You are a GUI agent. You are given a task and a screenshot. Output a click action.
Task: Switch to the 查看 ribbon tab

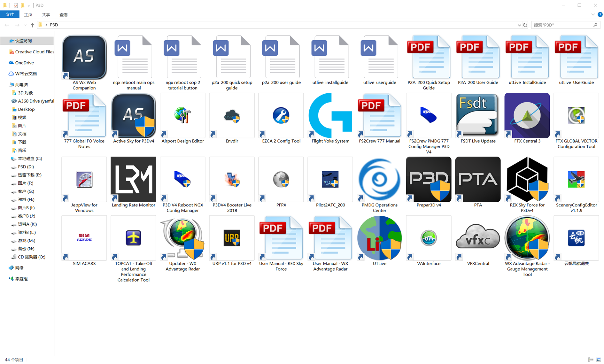click(x=64, y=14)
